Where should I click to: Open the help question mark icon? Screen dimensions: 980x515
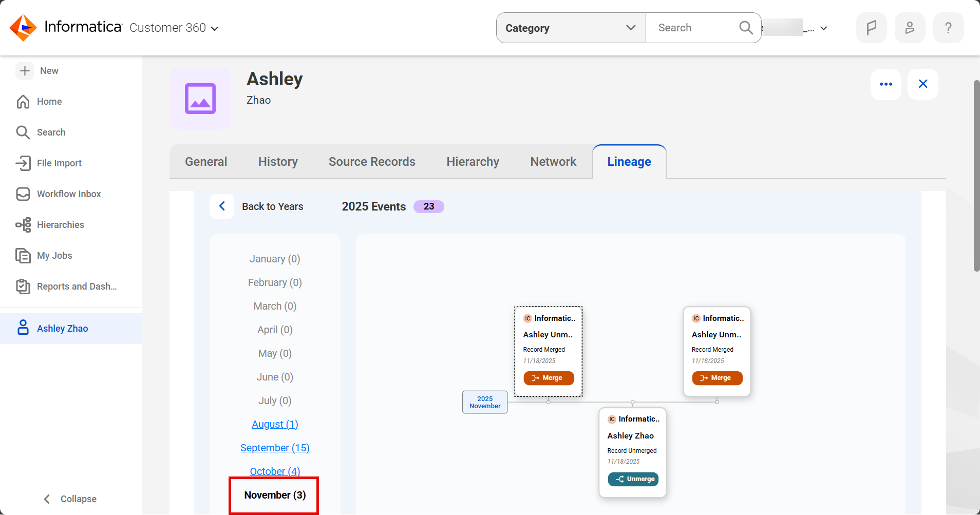click(948, 28)
